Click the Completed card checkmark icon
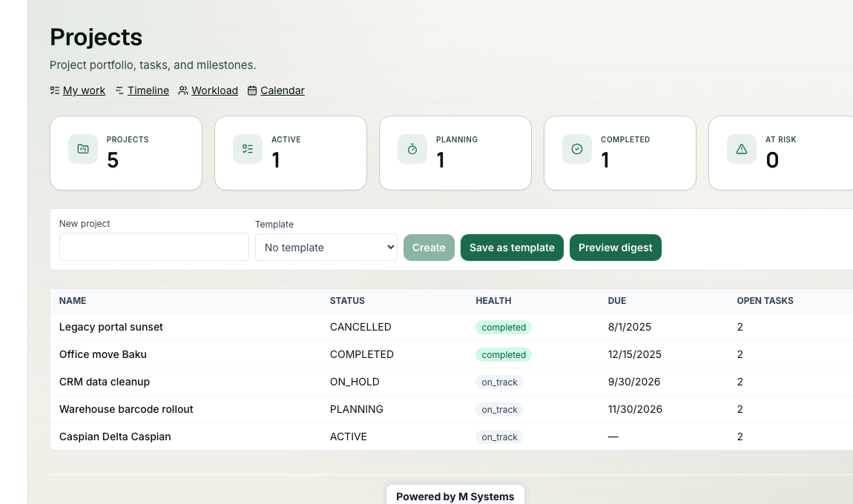 577,149
